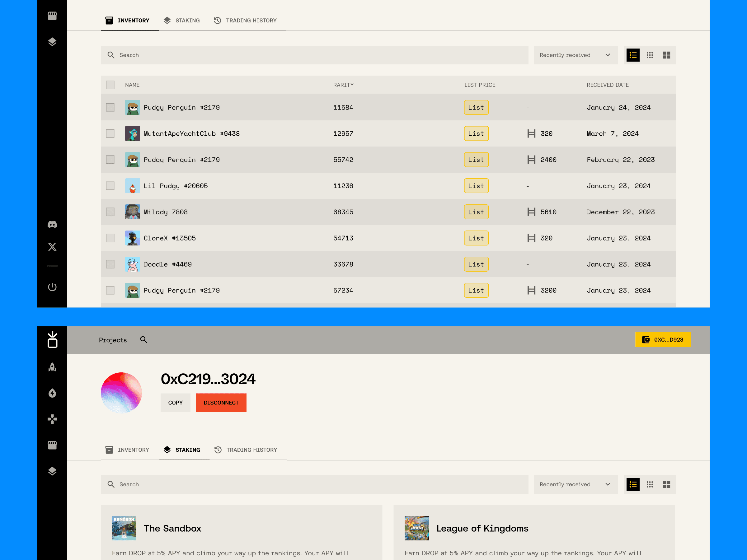Viewport: 747px width, 560px height.
Task: Open the gamepad icon in lower sidebar
Action: click(52, 419)
